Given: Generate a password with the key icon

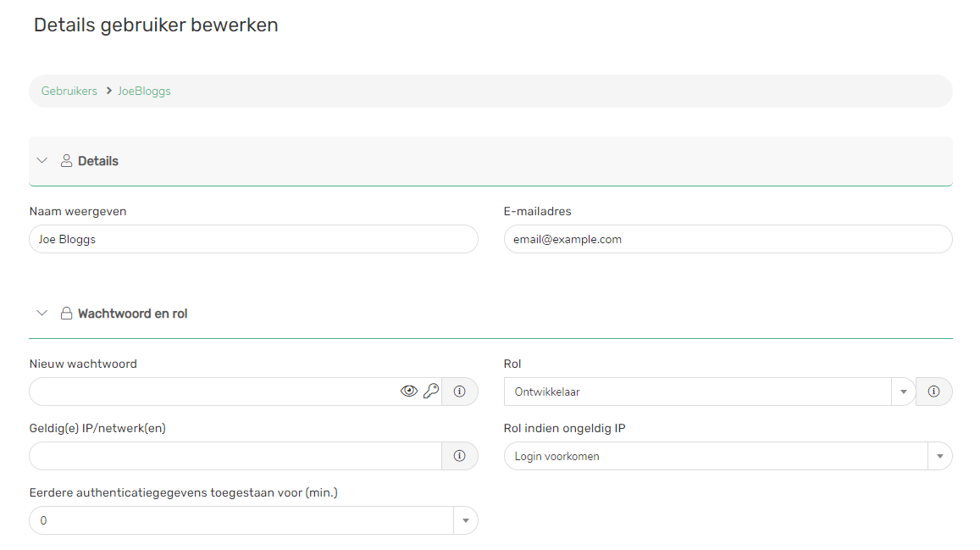Looking at the screenshot, I should coord(431,392).
